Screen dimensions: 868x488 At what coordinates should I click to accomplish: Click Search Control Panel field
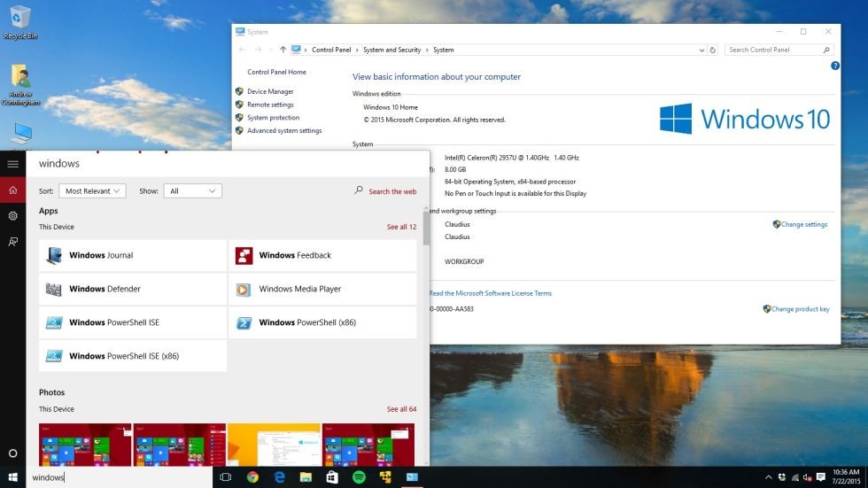[779, 50]
